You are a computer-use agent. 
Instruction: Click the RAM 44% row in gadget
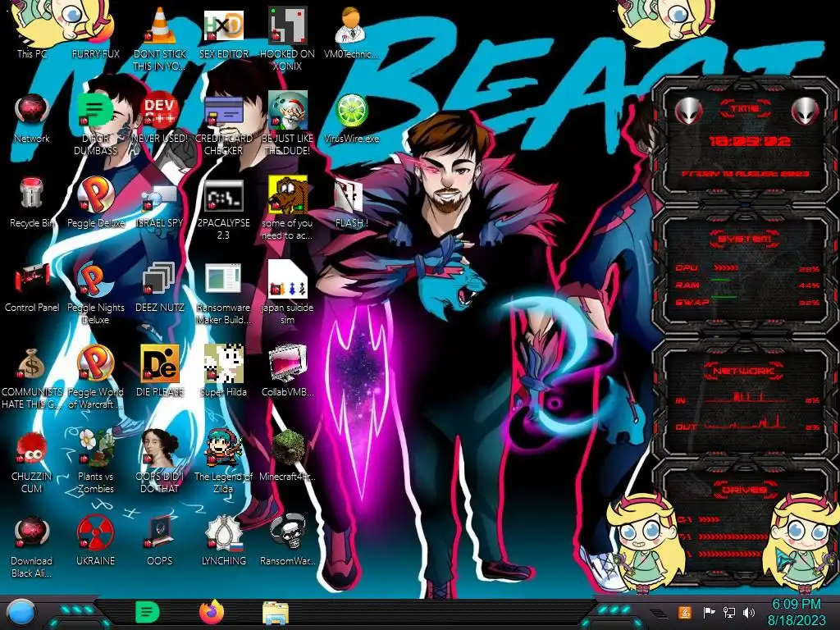(747, 285)
